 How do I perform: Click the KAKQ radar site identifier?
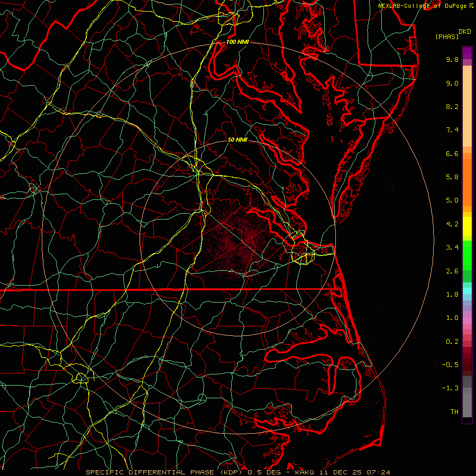305,472
